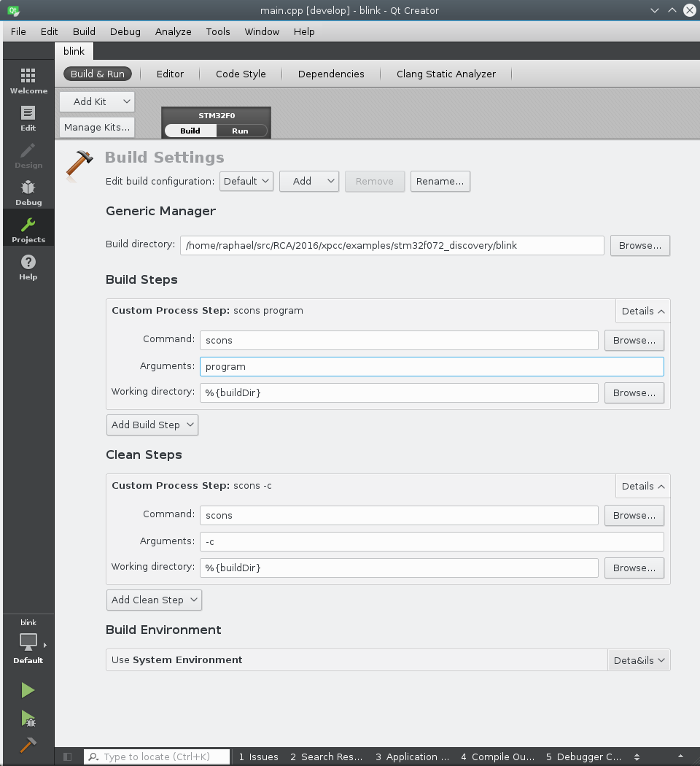Click the build step Arguments field
Screen dimensions: 700x766
point(432,366)
